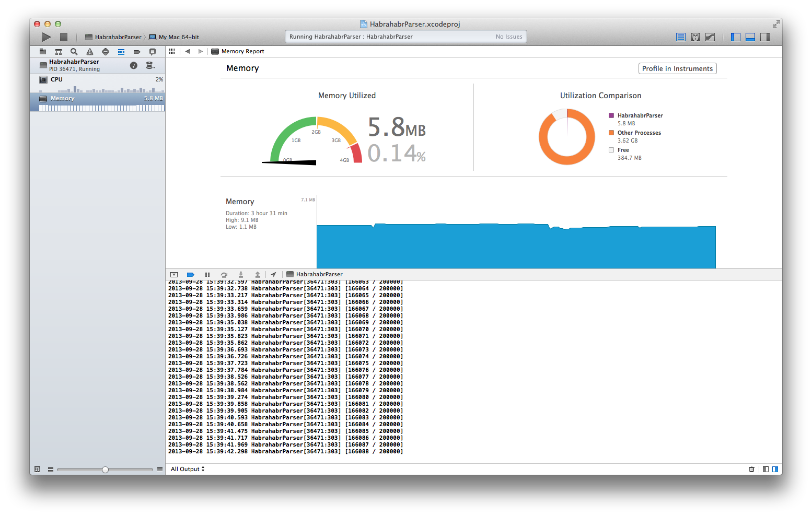Viewport: 812px width, 516px height.
Task: Click the Memory Report breadcrumb
Action: [238, 51]
